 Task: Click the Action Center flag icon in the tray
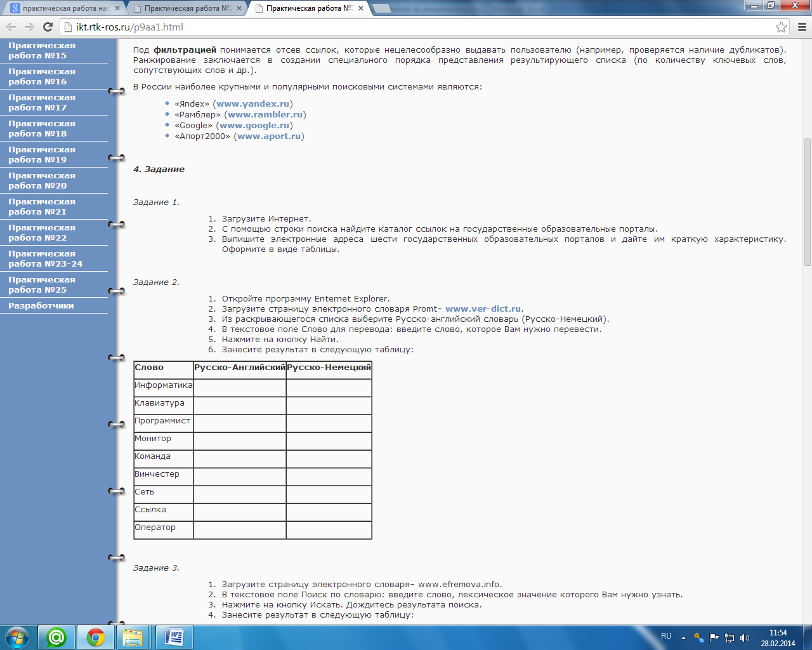[x=714, y=637]
